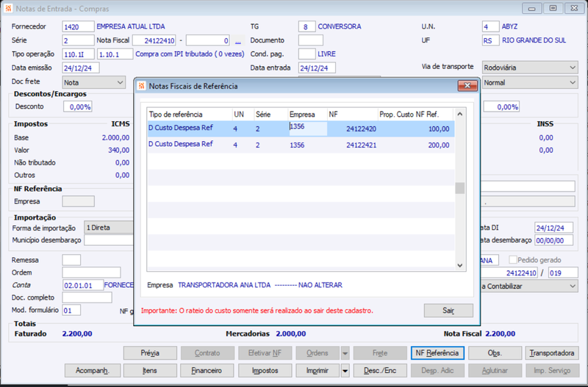This screenshot has height=387, width=588.
Task: Click down arrow of reference grid scrollbar
Action: coord(460,265)
